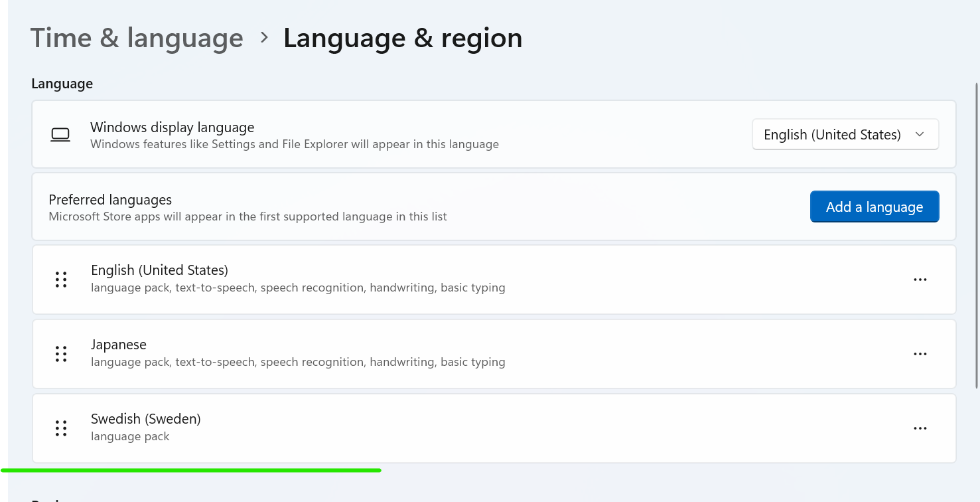Select the drag handle for Swedish (Sweden)

coord(61,428)
